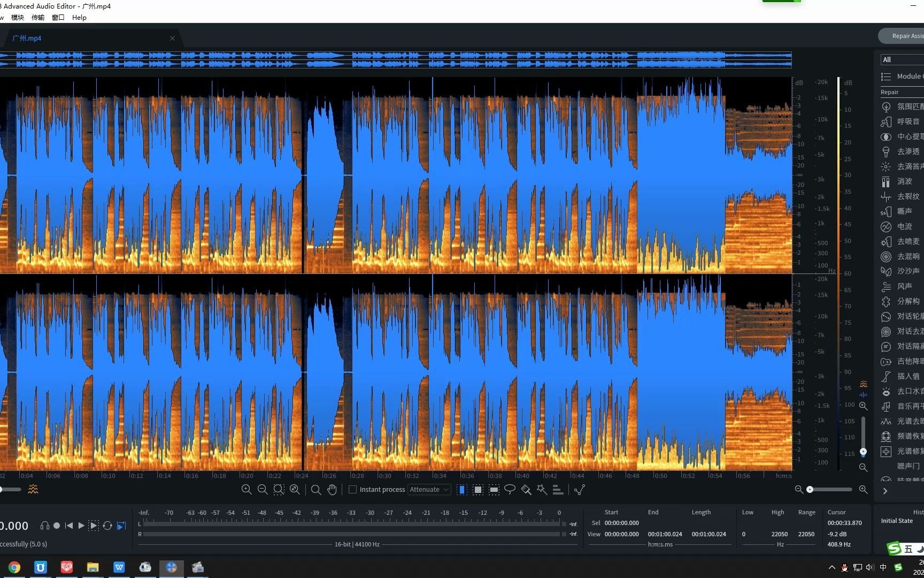Select the Magic Wand selection tool
Image resolution: width=924 pixels, height=578 pixels.
pyautogui.click(x=542, y=490)
